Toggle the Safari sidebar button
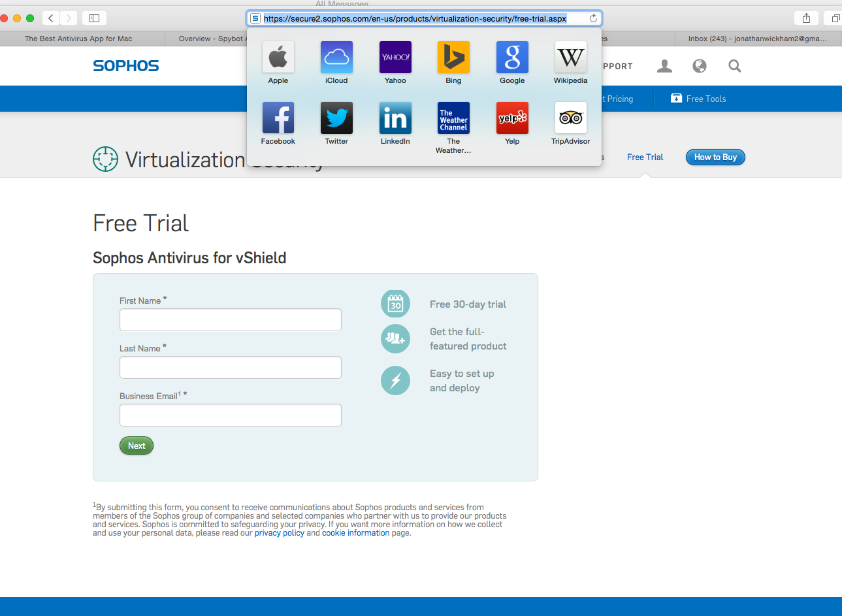842x616 pixels. click(x=94, y=18)
